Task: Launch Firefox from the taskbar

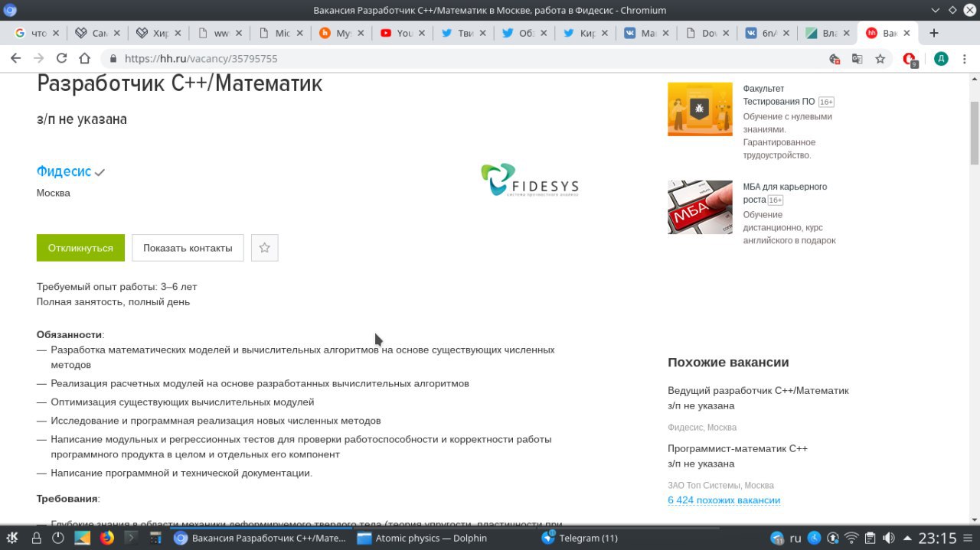Action: pos(107,538)
